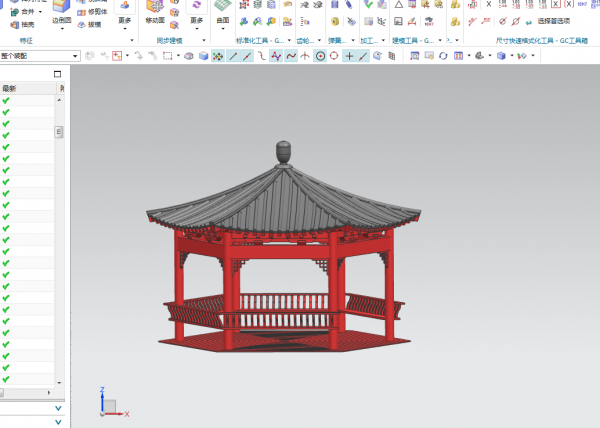The width and height of the screenshot is (600, 428).
Task: Expand the 建模工具 group options arrow
Action: [440, 40]
